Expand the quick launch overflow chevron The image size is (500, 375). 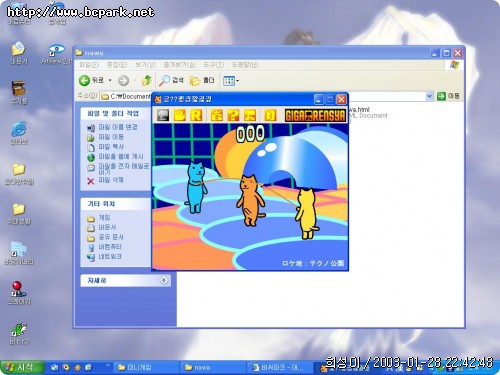(108, 365)
